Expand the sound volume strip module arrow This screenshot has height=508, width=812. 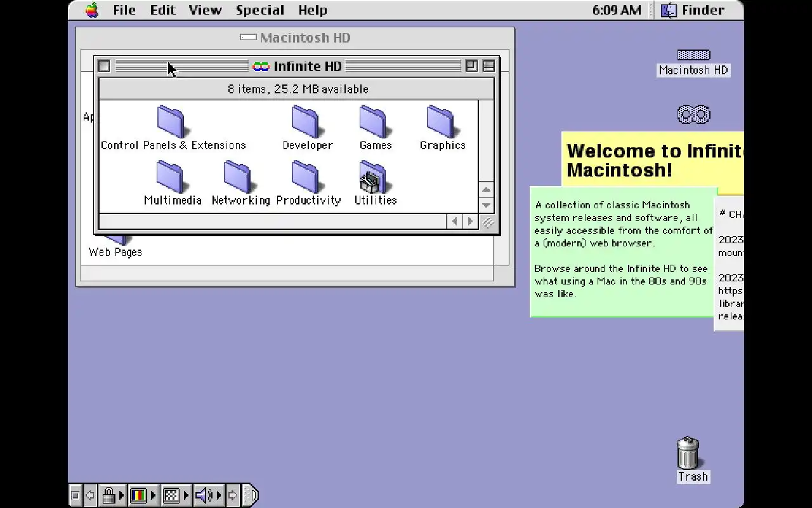[x=218, y=495]
